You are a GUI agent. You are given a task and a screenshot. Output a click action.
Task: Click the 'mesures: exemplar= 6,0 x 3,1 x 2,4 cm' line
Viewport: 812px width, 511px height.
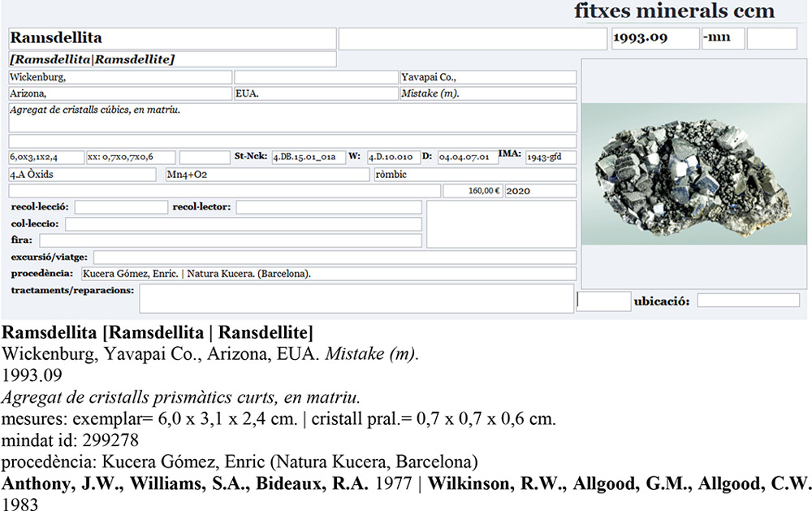[x=279, y=418]
